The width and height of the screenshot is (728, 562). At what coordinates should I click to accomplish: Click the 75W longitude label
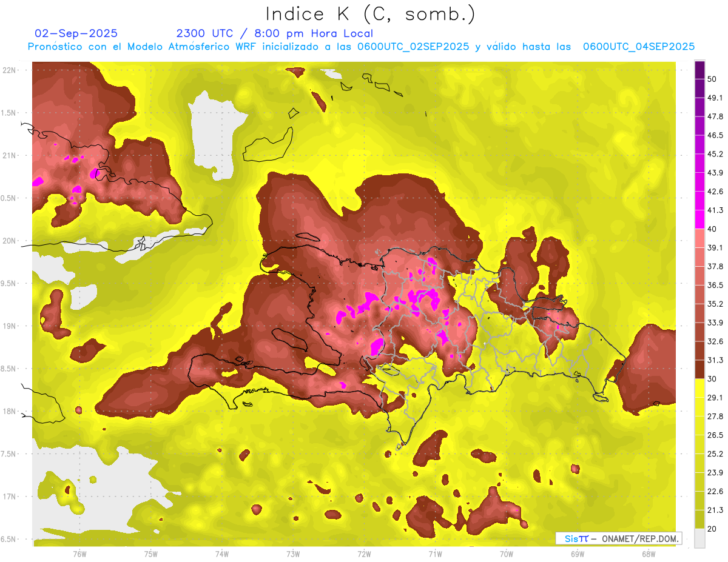coord(151,554)
